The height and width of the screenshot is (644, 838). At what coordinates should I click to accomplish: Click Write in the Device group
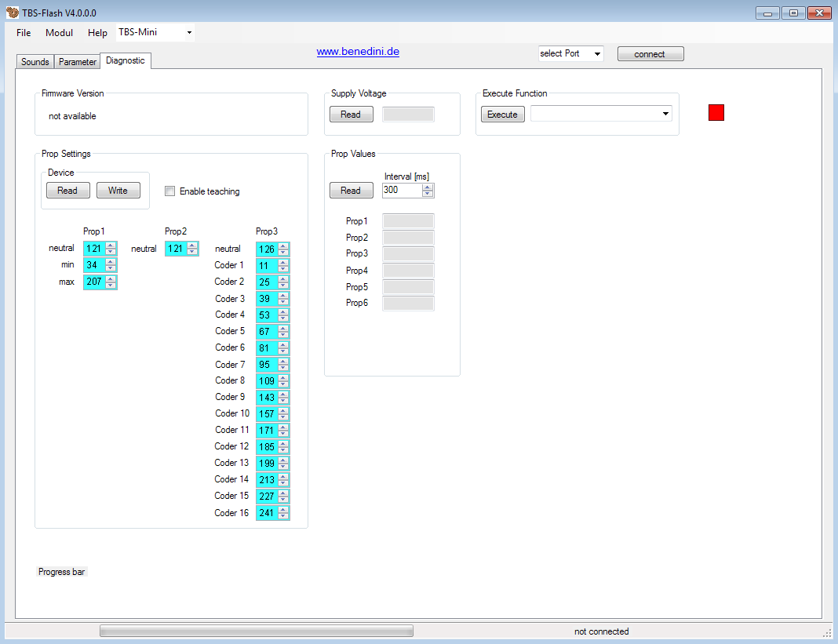(118, 191)
